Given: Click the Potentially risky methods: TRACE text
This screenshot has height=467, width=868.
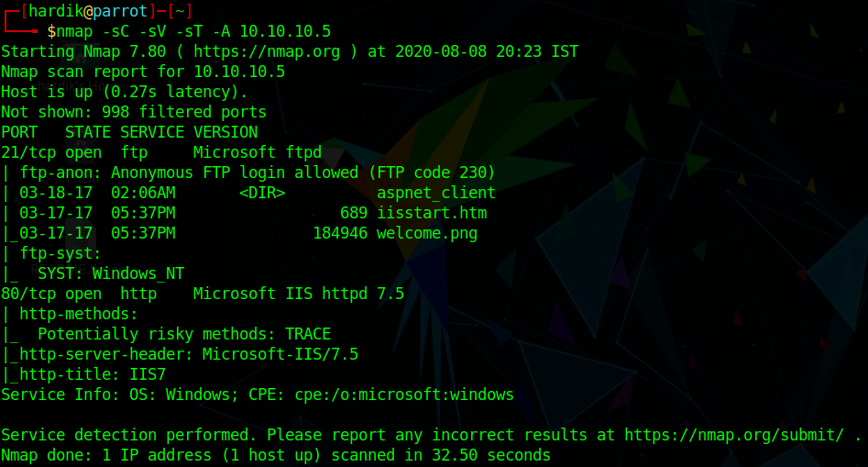Looking at the screenshot, I should pos(183,334).
